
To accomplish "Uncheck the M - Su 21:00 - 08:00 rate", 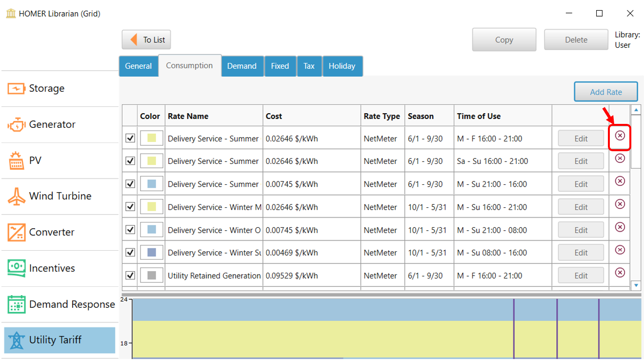I will click(130, 229).
